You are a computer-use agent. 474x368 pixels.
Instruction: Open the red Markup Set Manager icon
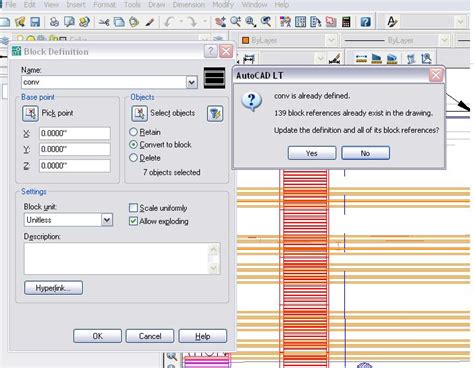[x=331, y=22]
